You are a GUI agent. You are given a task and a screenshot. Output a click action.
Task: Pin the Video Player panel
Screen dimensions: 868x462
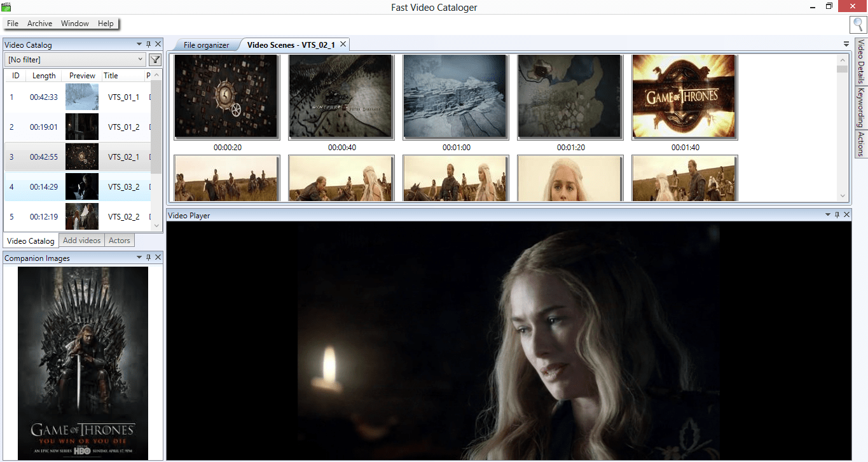click(837, 215)
